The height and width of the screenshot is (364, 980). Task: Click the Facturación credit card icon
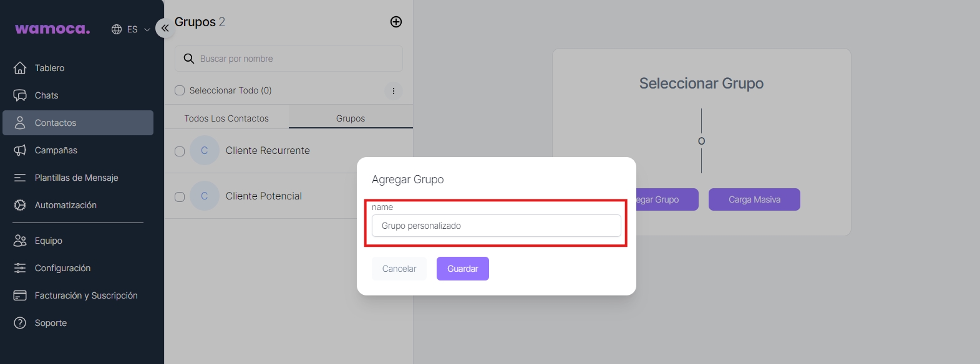(x=20, y=295)
